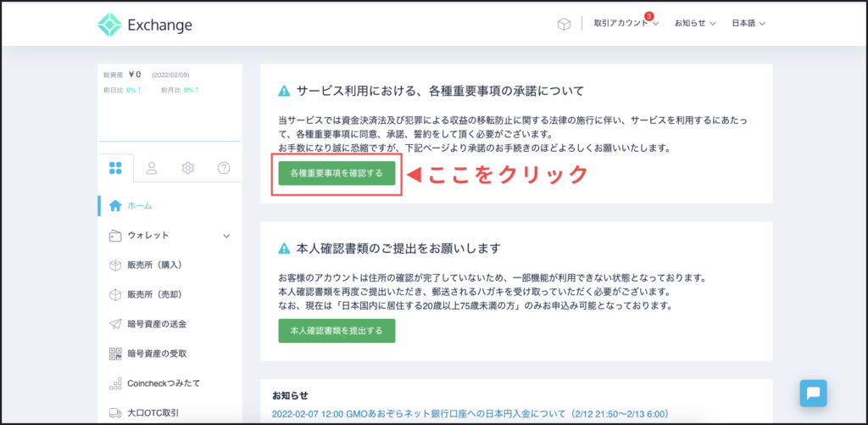Open the お知らせ dropdown menu
The image size is (868, 425).
tap(695, 24)
